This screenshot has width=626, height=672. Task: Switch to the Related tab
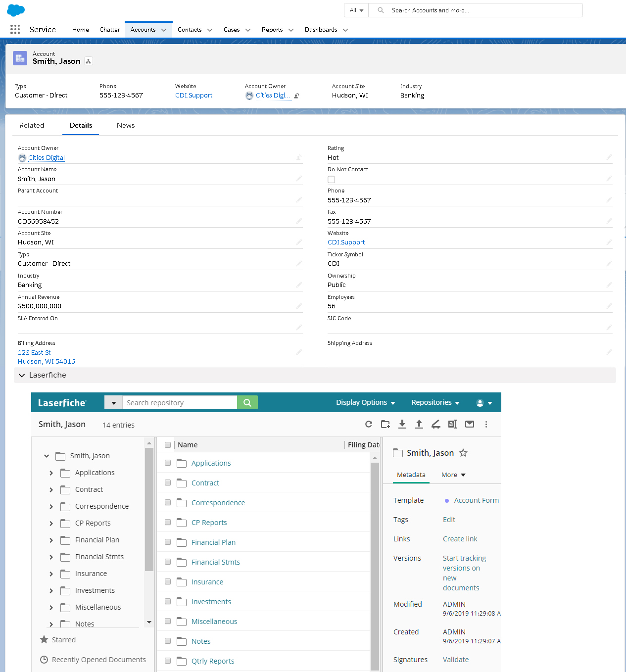tap(32, 126)
